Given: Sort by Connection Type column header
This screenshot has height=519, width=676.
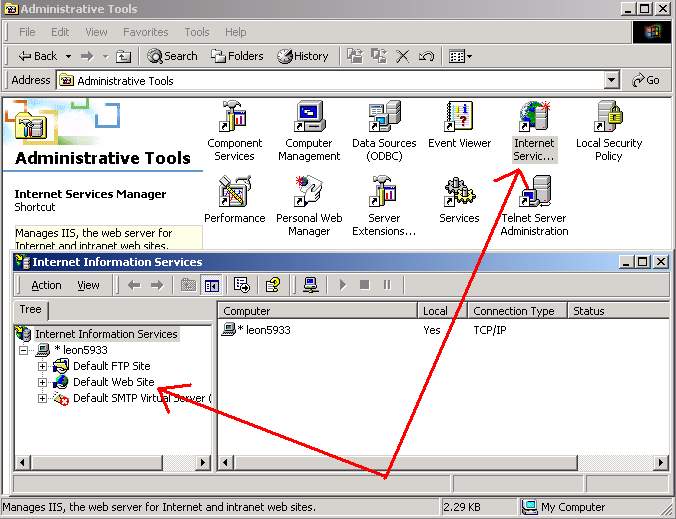Looking at the screenshot, I should (x=514, y=311).
